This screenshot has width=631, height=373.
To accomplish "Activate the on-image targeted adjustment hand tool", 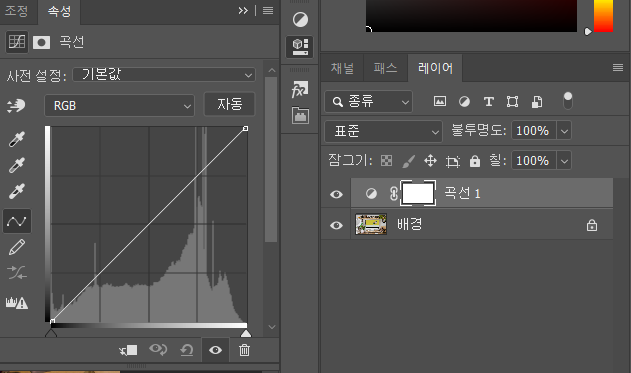I will coord(16,106).
